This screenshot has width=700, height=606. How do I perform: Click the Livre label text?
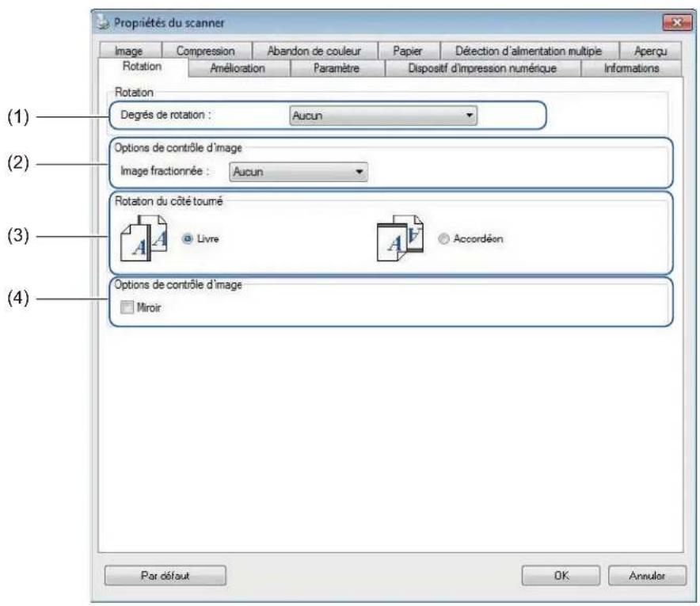208,239
